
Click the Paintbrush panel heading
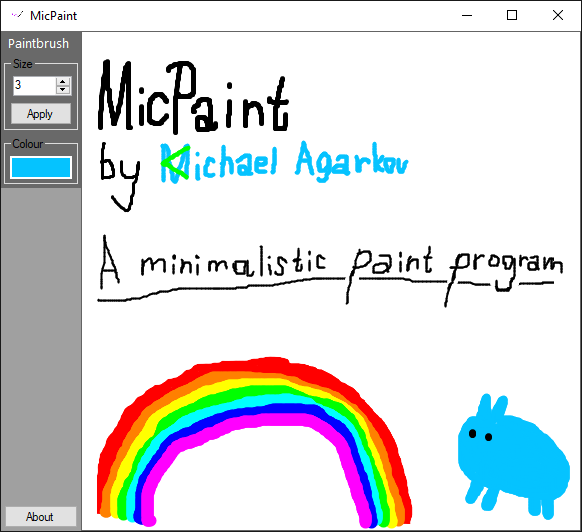(x=39, y=44)
